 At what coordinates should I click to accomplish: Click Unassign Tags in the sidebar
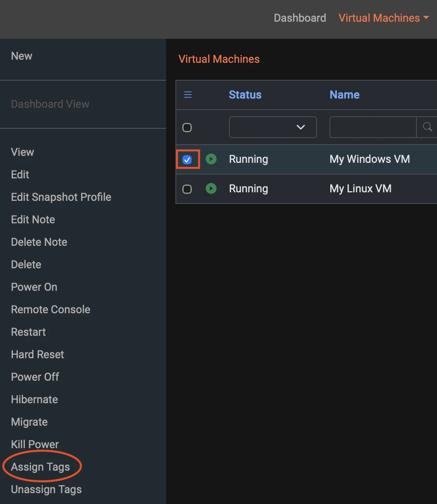pos(46,489)
